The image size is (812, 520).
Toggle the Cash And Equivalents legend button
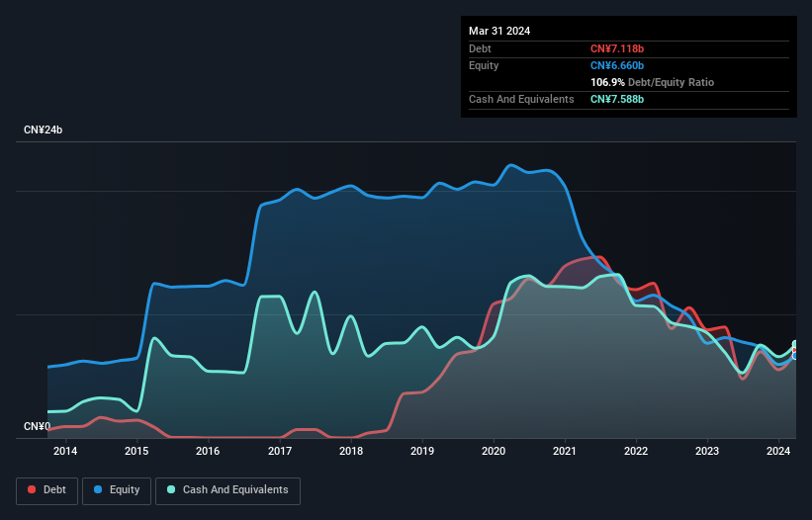click(227, 490)
